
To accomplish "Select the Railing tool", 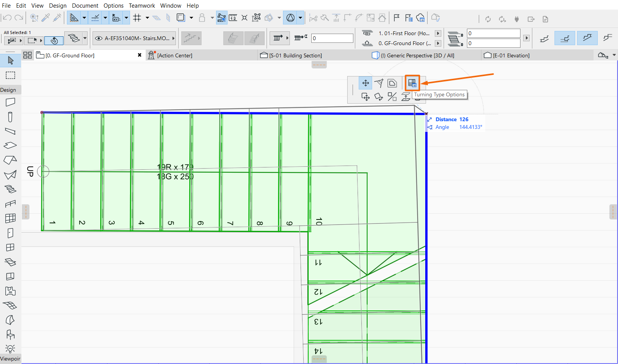I will click(10, 204).
